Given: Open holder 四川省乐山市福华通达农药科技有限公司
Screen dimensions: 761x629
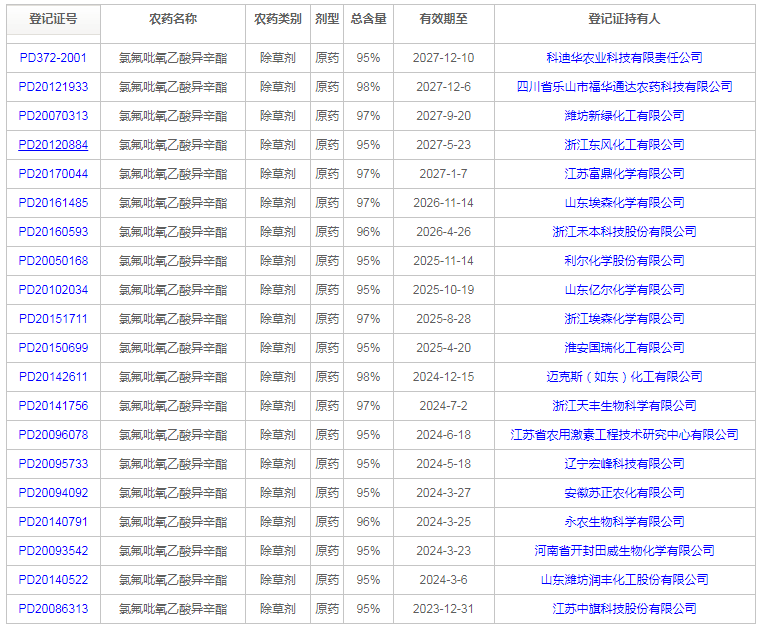Looking at the screenshot, I should [624, 87].
